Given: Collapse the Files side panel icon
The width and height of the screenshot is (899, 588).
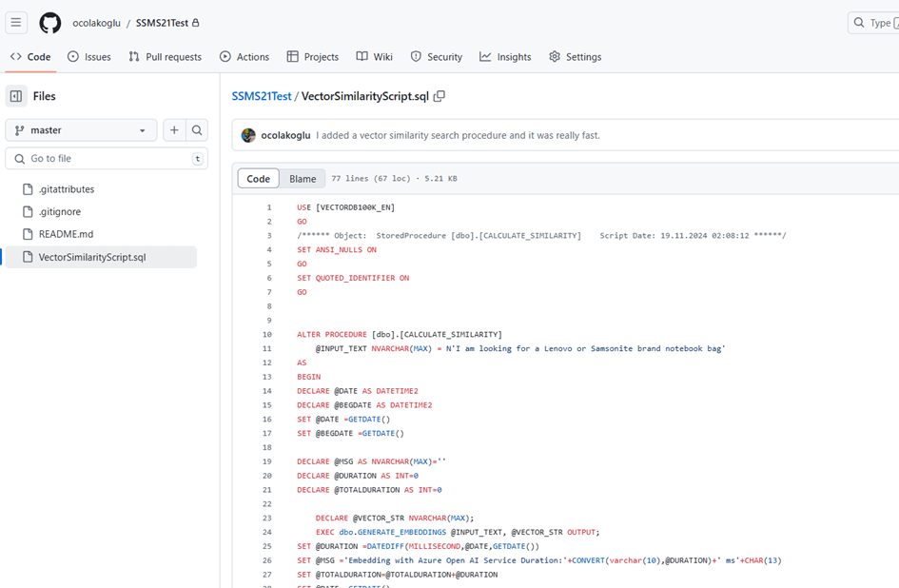Looking at the screenshot, I should pos(16,96).
